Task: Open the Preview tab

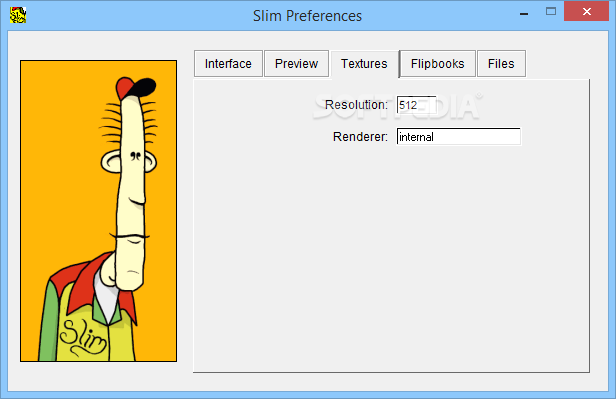Action: (296, 64)
